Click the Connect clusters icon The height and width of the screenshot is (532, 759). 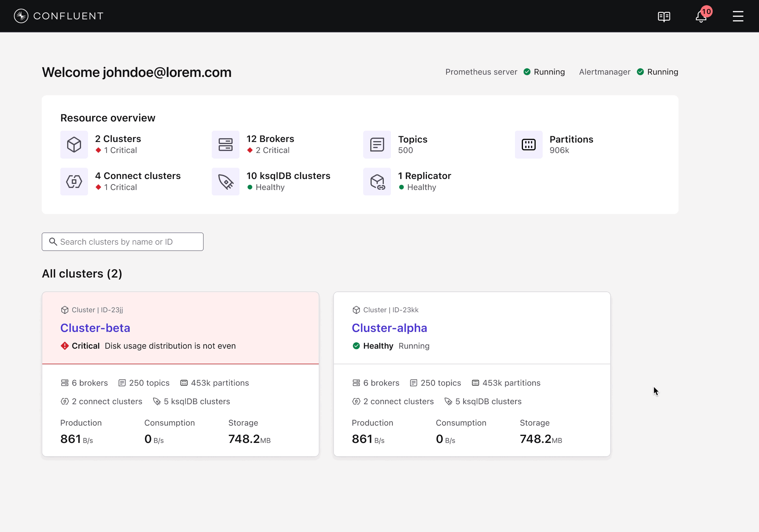click(74, 181)
